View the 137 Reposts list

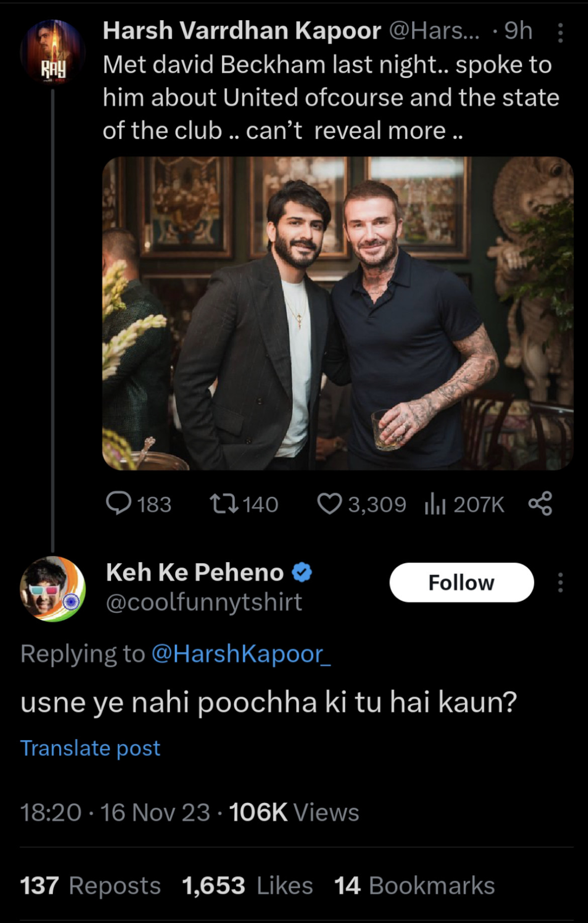point(90,886)
